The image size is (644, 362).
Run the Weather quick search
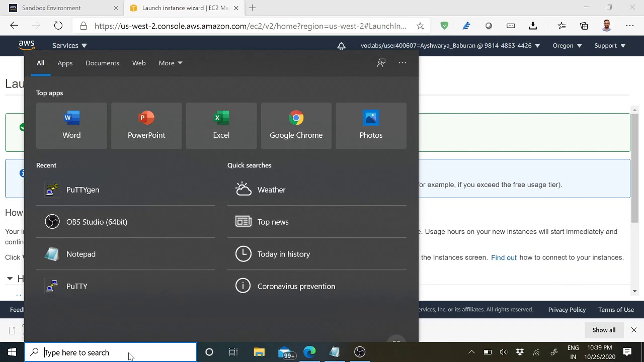pos(317,190)
